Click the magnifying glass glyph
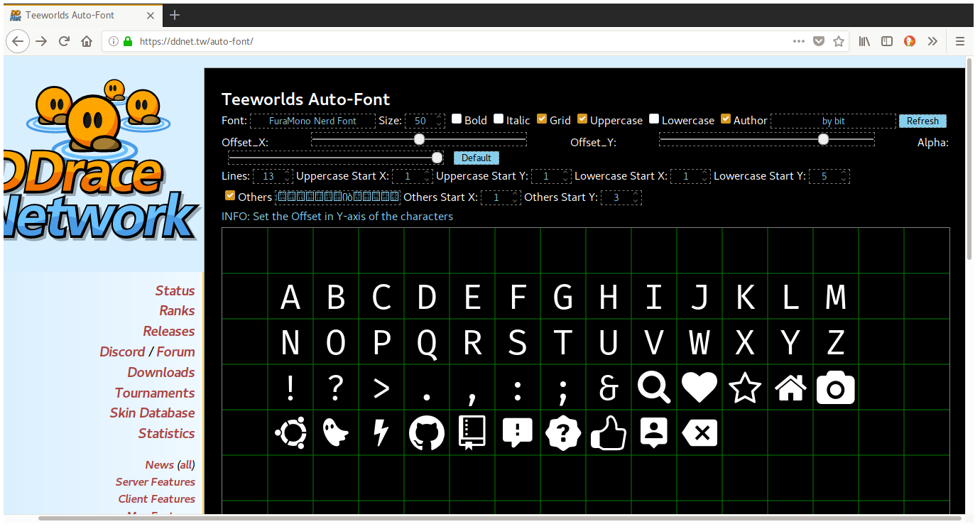 click(653, 387)
